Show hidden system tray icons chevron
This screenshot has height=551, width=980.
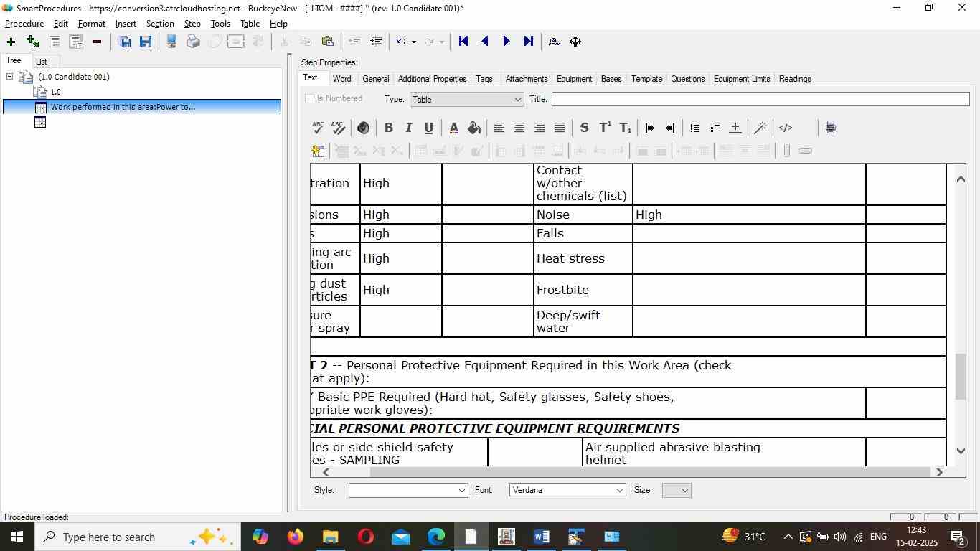(x=788, y=537)
